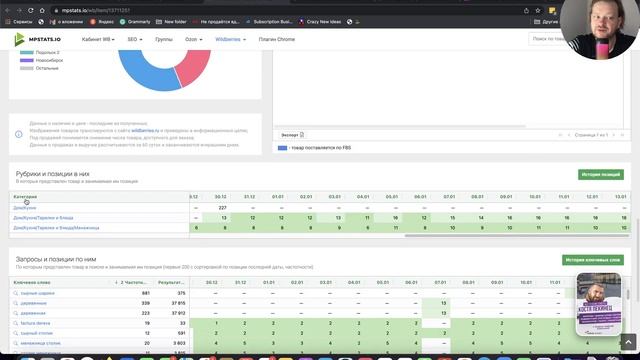Click the Ключевое слово column header
This screenshot has width=640, height=360.
[32, 282]
